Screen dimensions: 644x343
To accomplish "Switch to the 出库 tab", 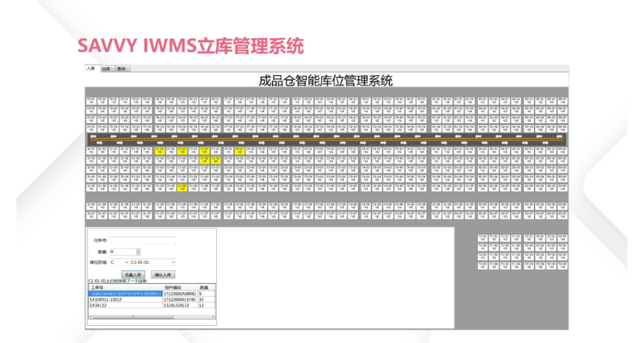I will click(x=107, y=69).
